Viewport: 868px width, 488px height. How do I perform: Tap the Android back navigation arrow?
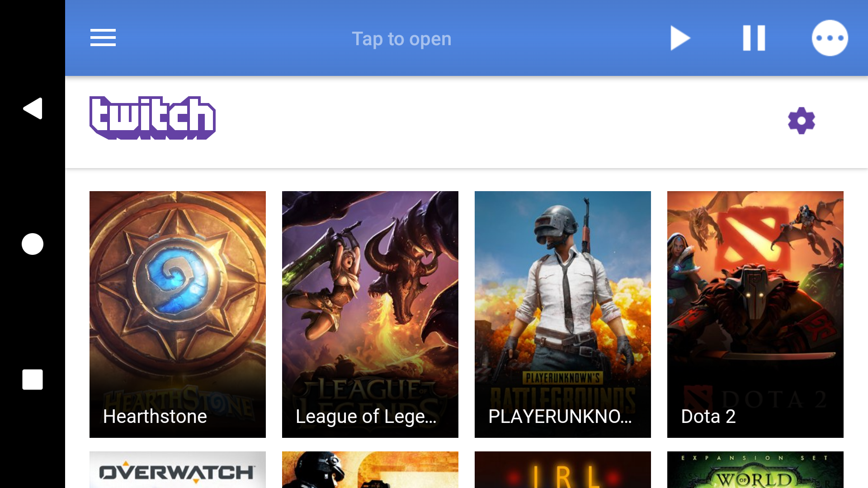(32, 108)
